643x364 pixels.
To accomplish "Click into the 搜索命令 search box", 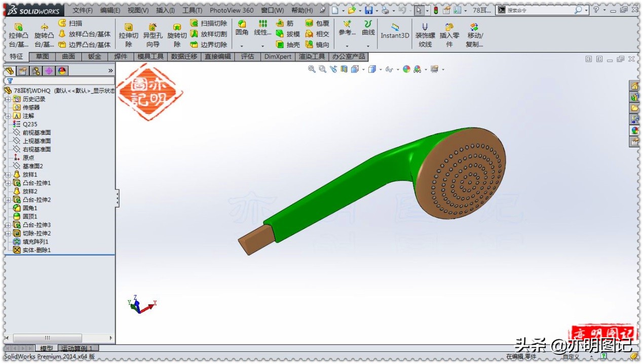I will coord(537,10).
